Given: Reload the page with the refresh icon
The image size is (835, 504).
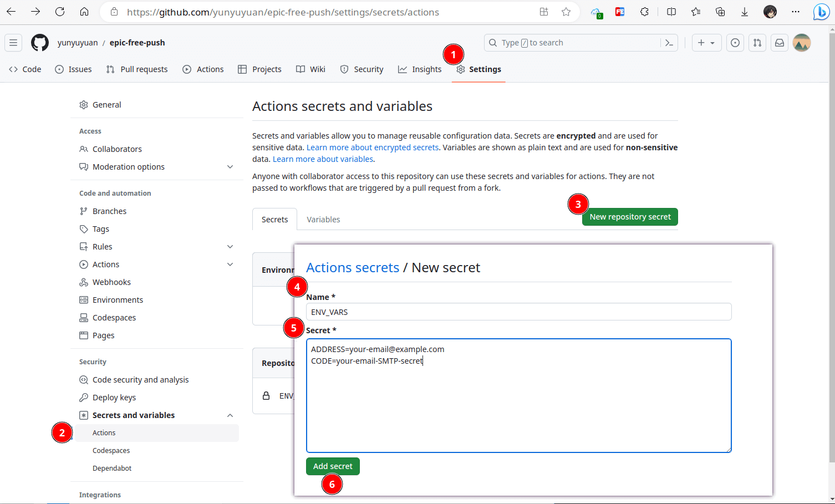Looking at the screenshot, I should tap(60, 11).
